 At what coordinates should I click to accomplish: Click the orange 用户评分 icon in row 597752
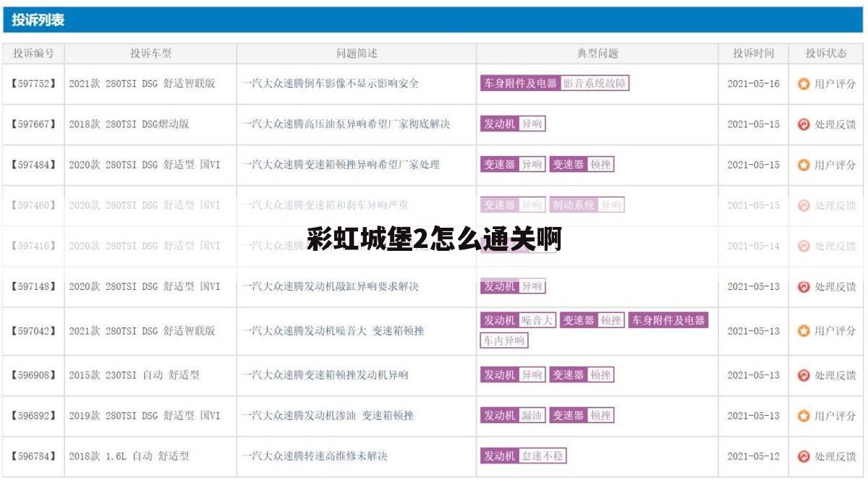[x=804, y=84]
